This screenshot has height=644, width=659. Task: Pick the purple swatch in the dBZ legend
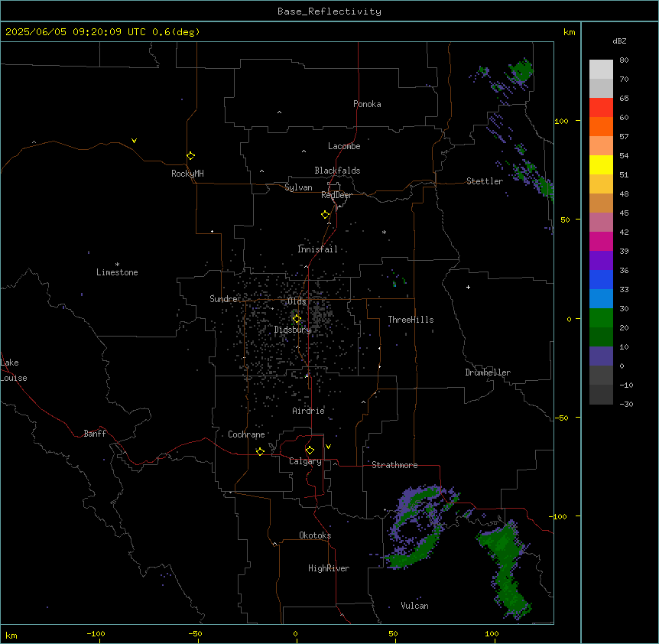pyautogui.click(x=601, y=260)
